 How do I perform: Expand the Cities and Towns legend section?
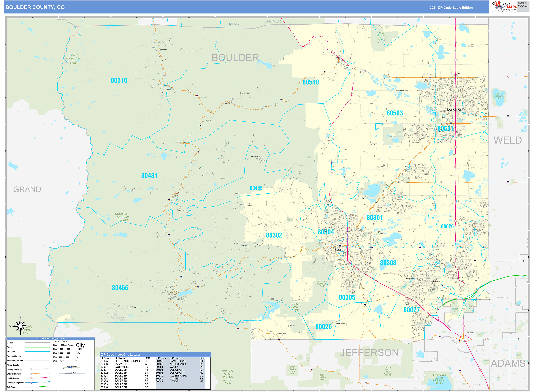click(60, 341)
